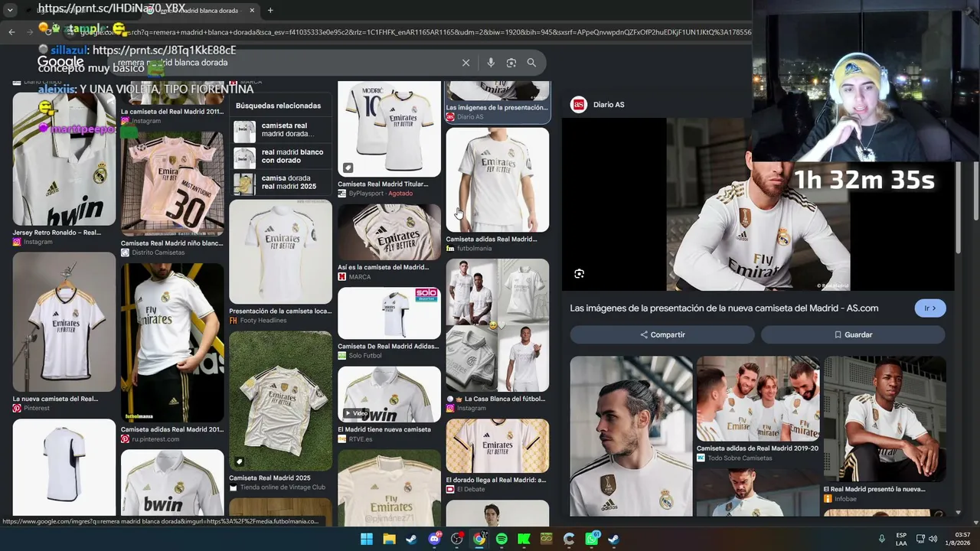Screen dimensions: 980x551
Task: Click the microphone icon in system tray
Action: tap(882, 539)
